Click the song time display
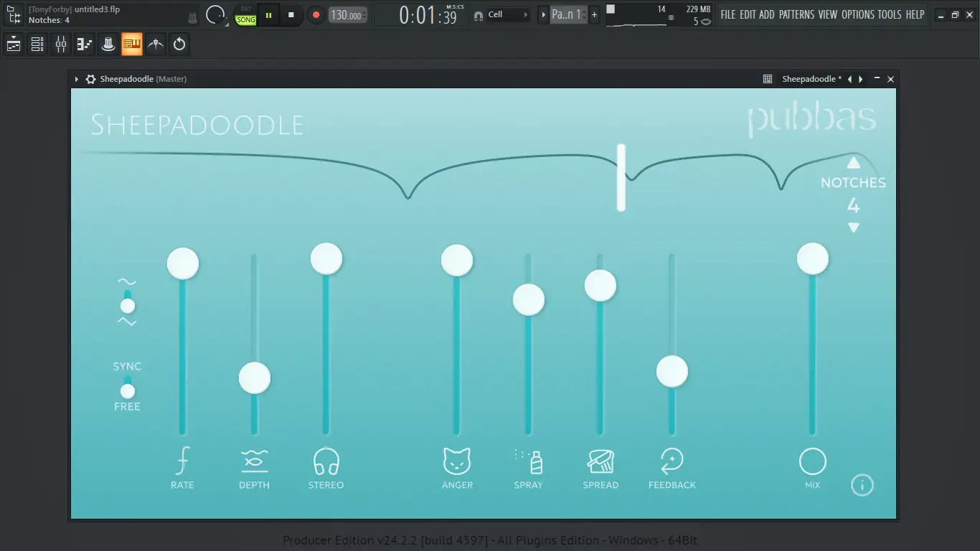Viewport: 980px width, 551px height. tap(428, 15)
